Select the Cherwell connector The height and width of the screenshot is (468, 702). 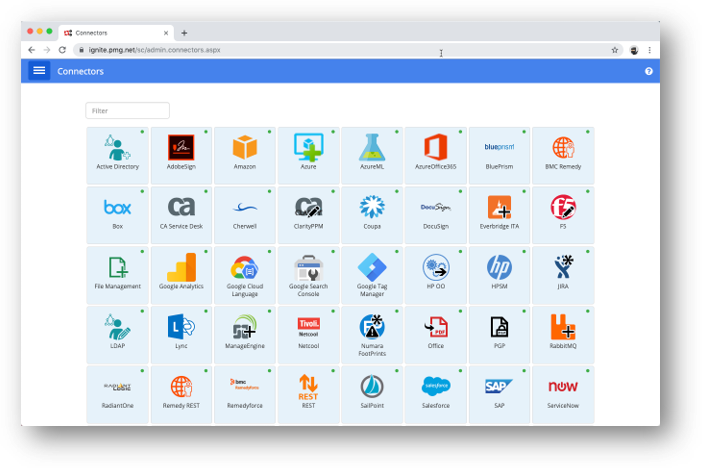(x=245, y=215)
